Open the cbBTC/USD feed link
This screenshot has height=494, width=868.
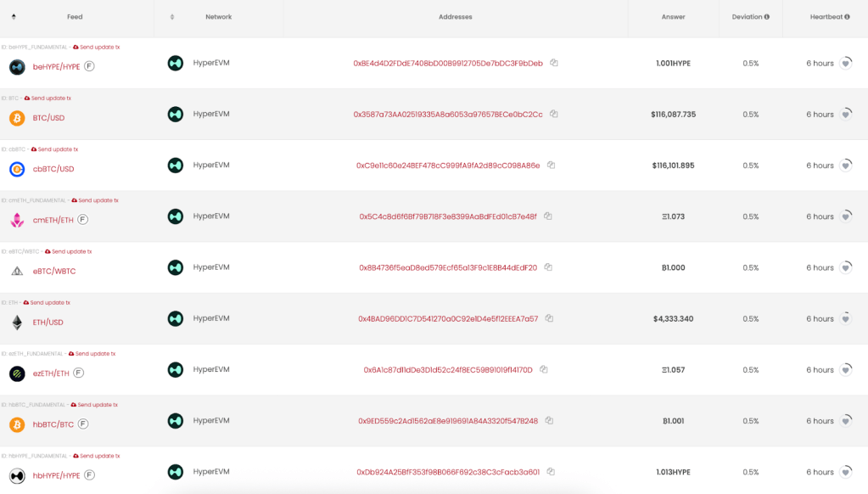pos(53,169)
